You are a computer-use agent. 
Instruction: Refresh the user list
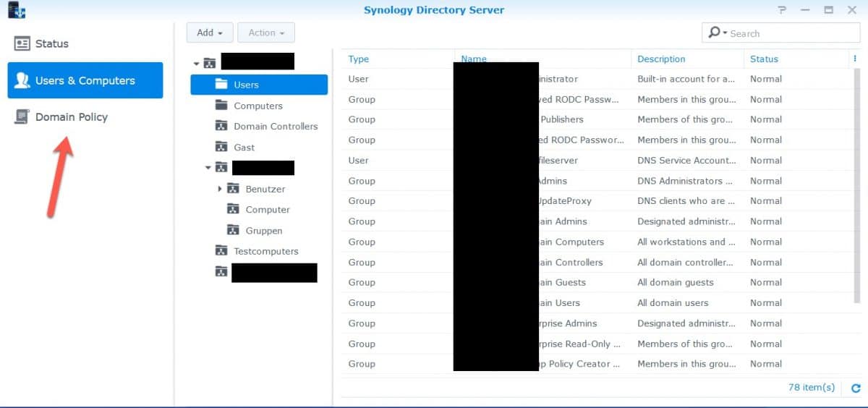click(x=856, y=388)
